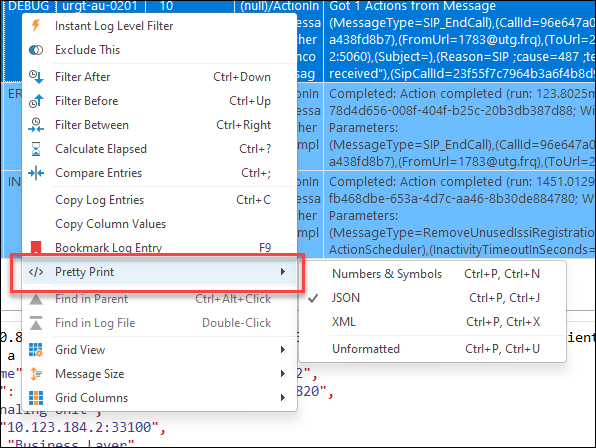Click the red Bookmark Log Entry icon
Screen dimensions: 596x448
(x=36, y=247)
